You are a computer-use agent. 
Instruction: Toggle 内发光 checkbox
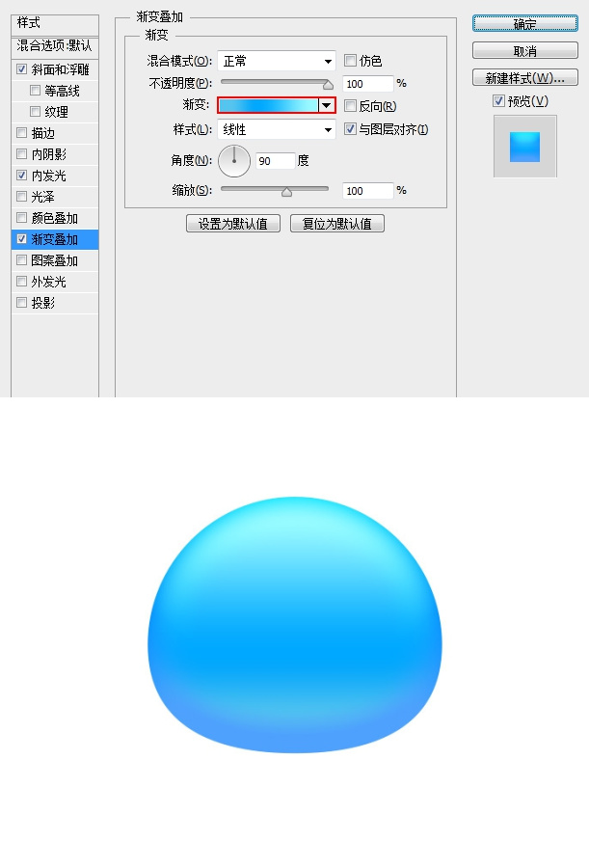21,175
